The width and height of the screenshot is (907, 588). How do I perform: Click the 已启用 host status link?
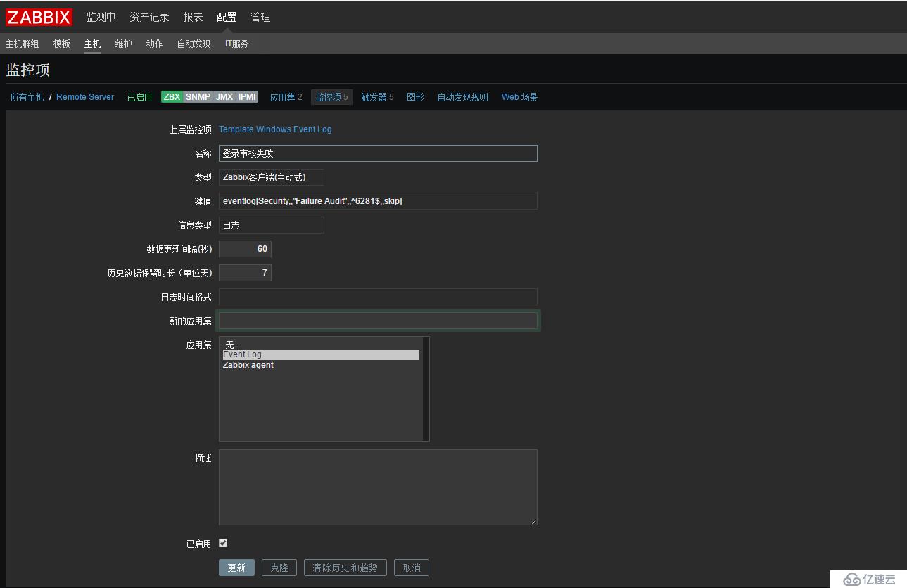coord(139,97)
